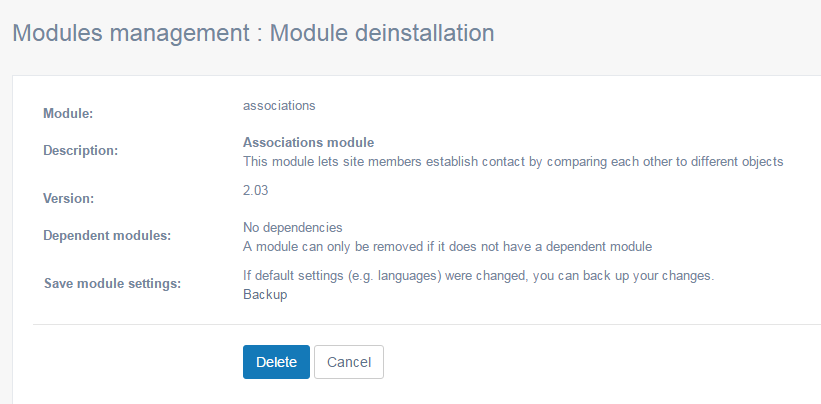Click the module name 'associations'
The height and width of the screenshot is (404, 821).
coord(279,106)
